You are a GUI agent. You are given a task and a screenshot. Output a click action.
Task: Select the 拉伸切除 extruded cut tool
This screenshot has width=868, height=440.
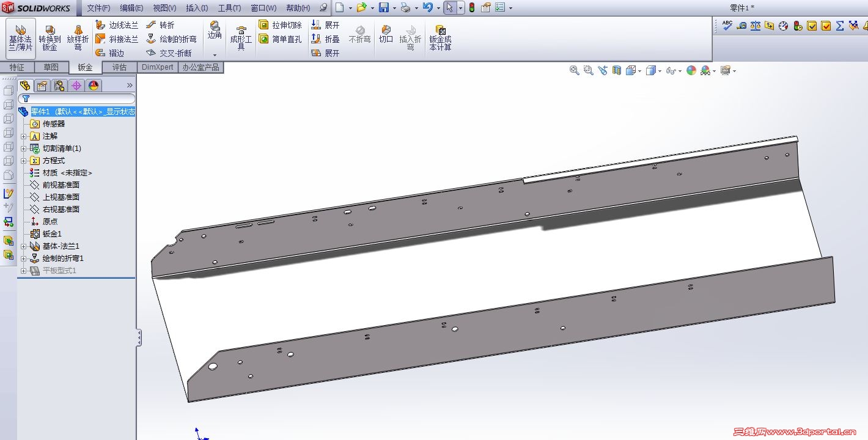(x=280, y=25)
